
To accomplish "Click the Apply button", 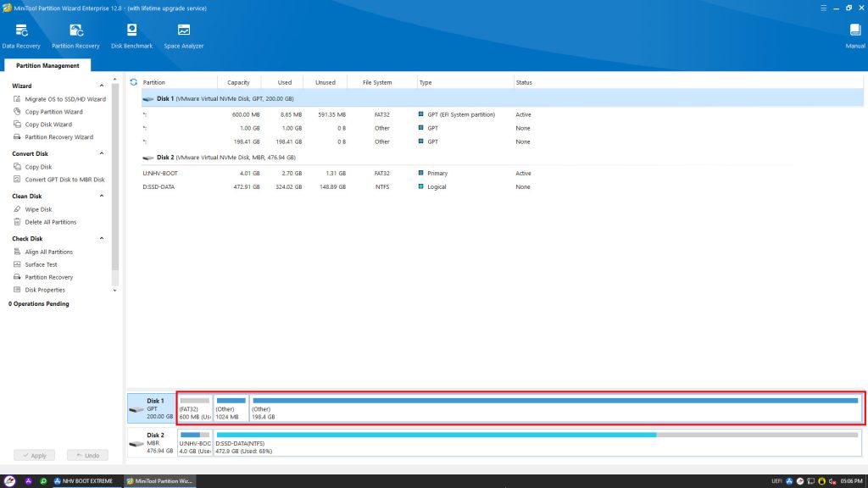I will click(34, 455).
